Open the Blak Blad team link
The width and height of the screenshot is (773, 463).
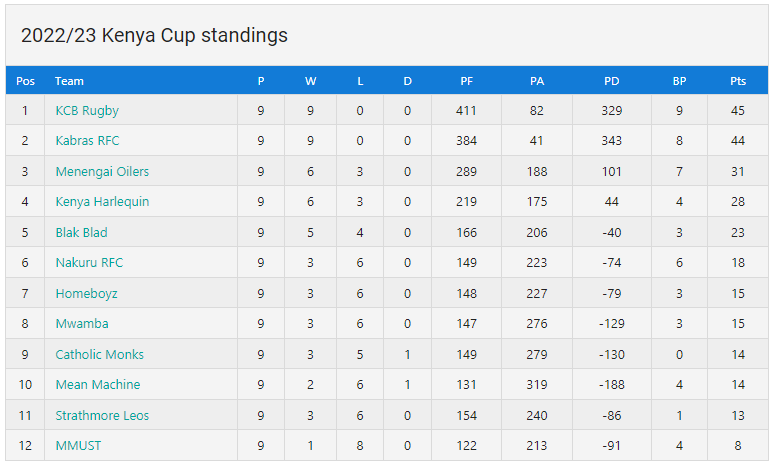tap(81, 232)
